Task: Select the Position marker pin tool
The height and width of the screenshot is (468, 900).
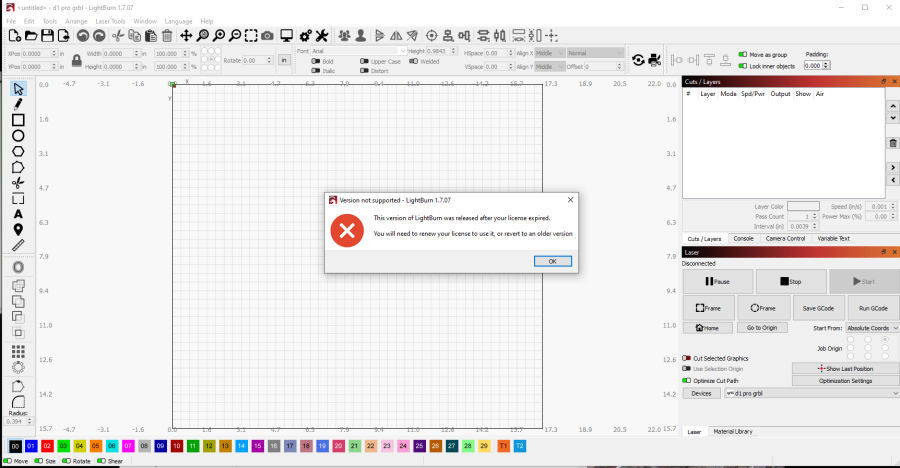Action: [18, 230]
